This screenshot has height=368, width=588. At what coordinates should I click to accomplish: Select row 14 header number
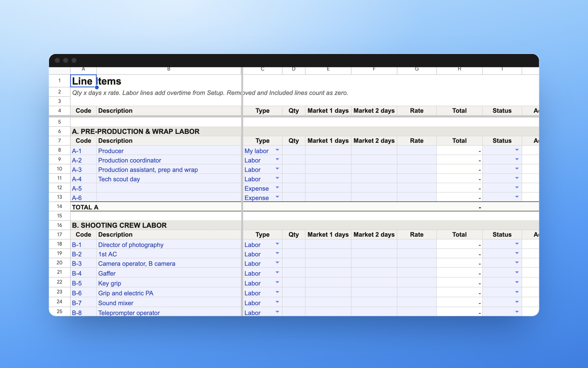coord(60,206)
